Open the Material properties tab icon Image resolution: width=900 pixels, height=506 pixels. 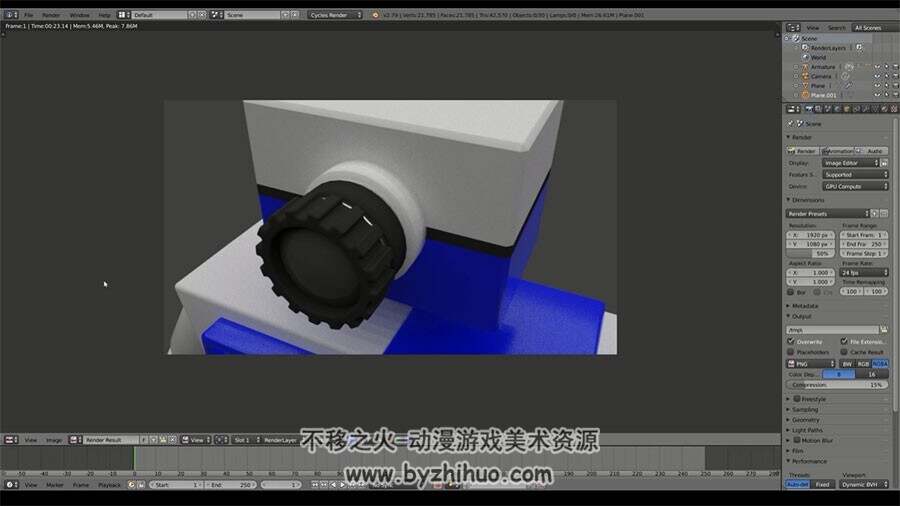(885, 109)
